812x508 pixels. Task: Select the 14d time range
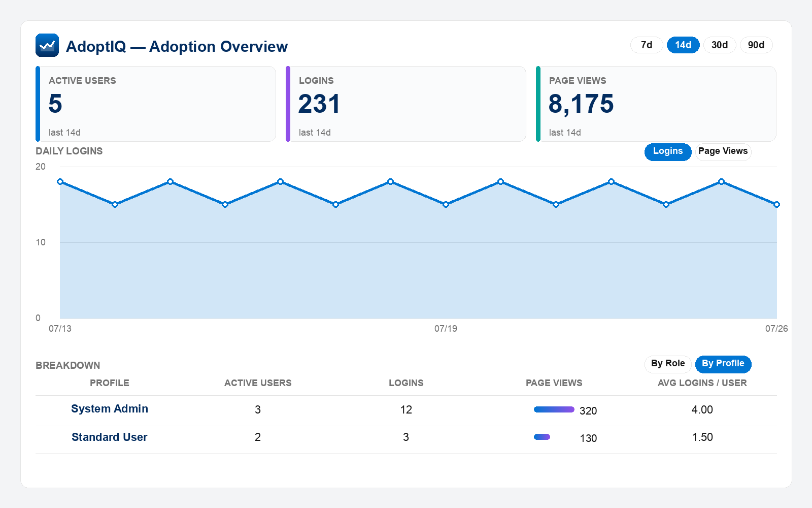[683, 45]
